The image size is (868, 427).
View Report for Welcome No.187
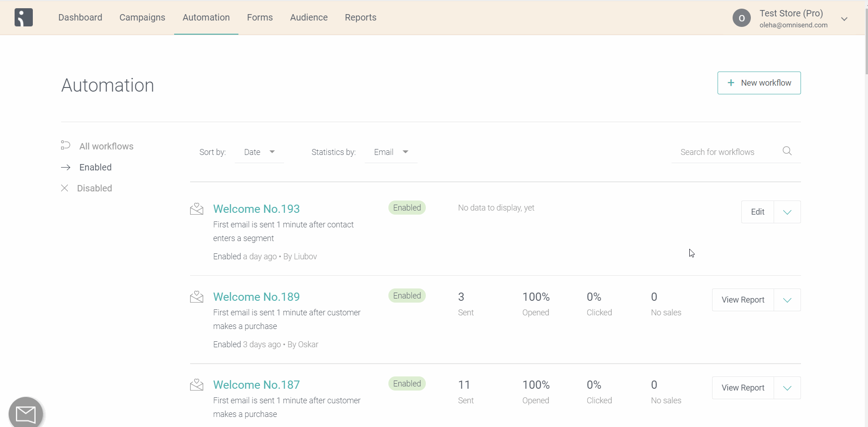click(x=743, y=388)
